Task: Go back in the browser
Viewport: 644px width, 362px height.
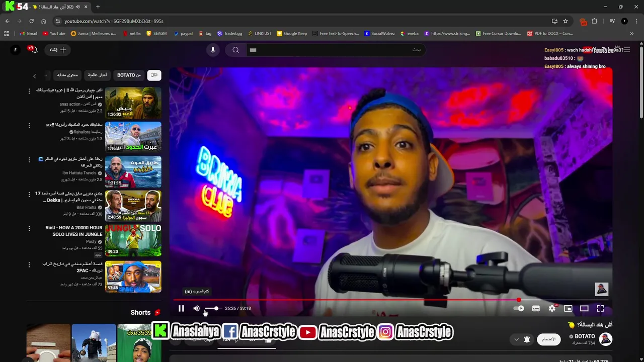Action: coord(8,21)
